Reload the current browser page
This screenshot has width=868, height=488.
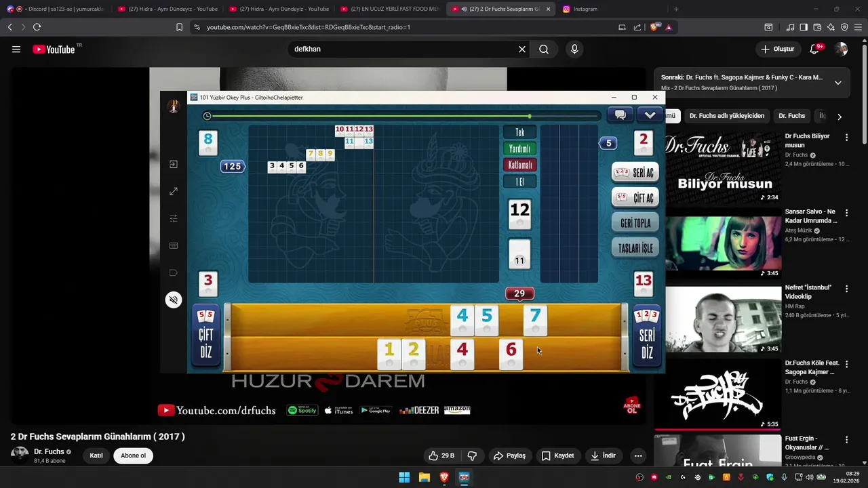tap(37, 27)
